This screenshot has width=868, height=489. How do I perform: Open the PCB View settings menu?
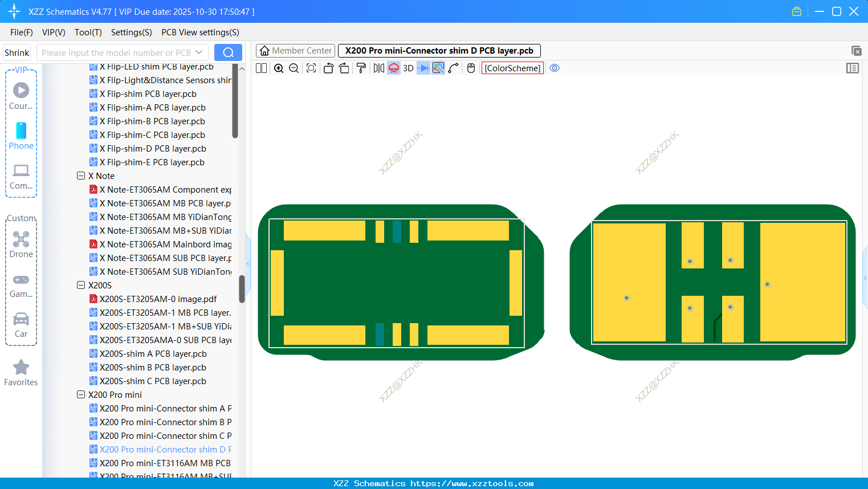(x=199, y=32)
